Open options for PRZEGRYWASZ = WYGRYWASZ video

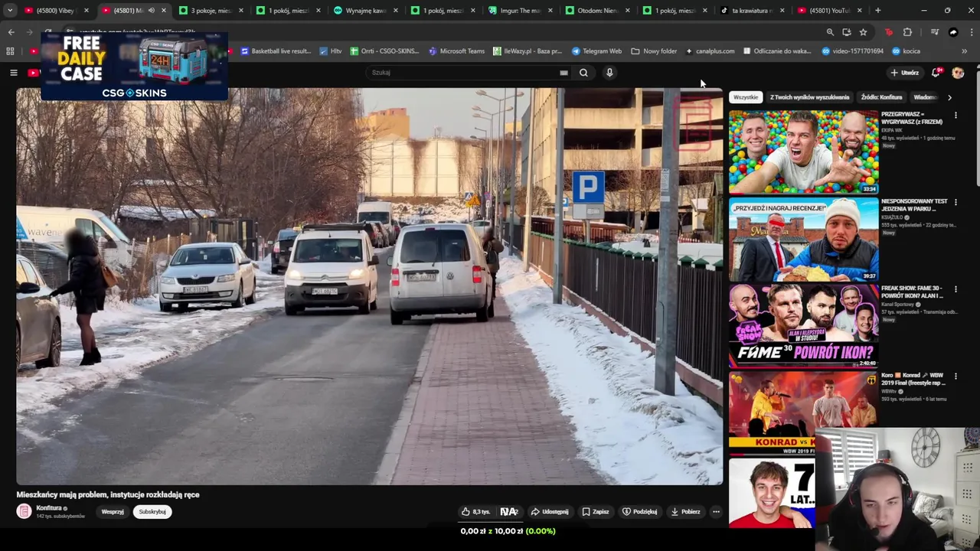tap(955, 116)
